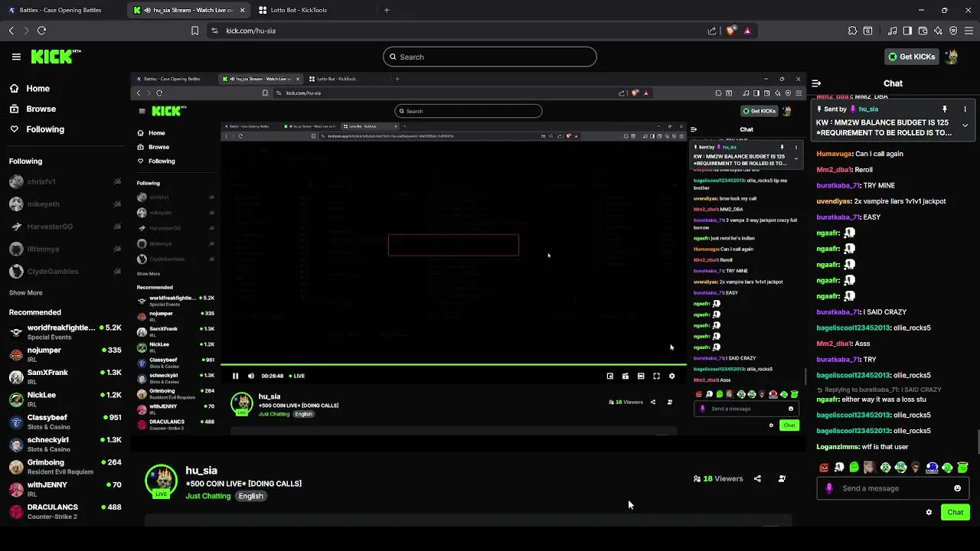Reload the page
The image size is (980, 551).
click(41, 31)
